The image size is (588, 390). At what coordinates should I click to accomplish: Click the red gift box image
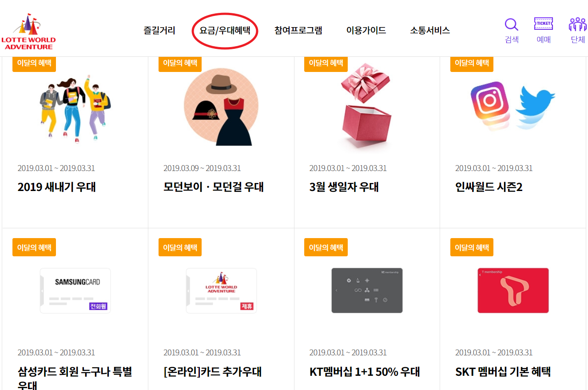coord(366,107)
